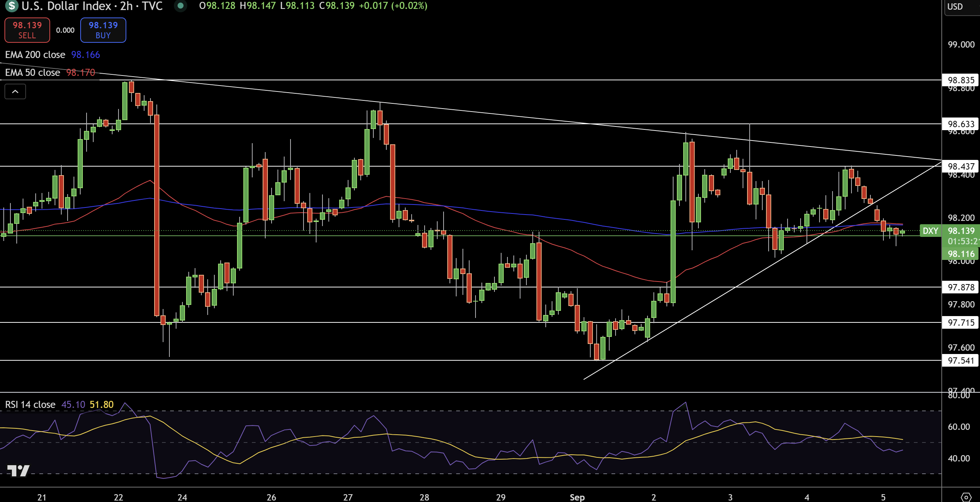Click the 2 date on time axis
Image resolution: width=980 pixels, height=502 pixels.
point(653,497)
